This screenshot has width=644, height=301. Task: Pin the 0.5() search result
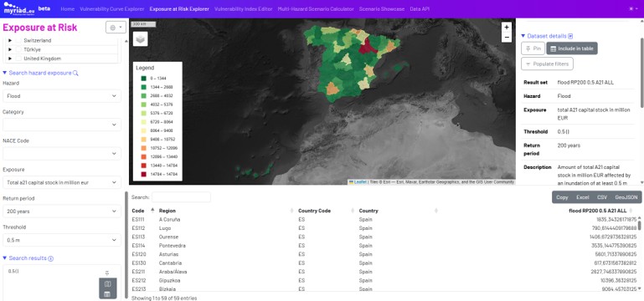pos(107,273)
